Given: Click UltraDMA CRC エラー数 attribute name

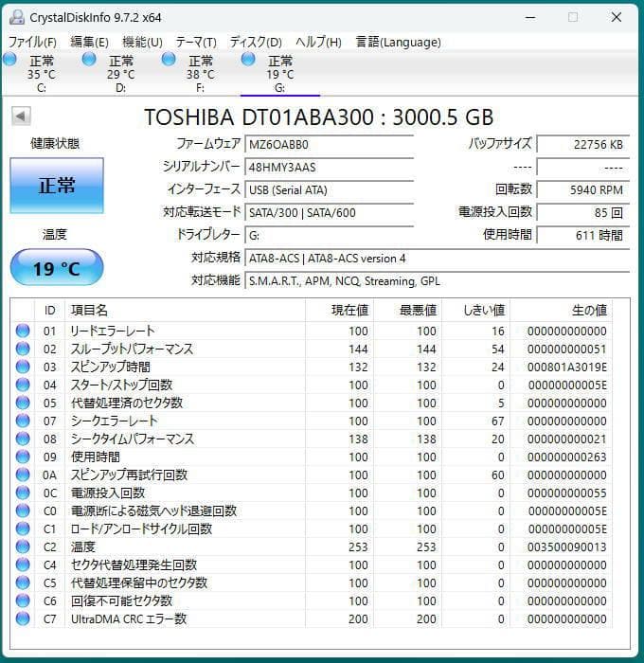Looking at the screenshot, I should (129, 618).
